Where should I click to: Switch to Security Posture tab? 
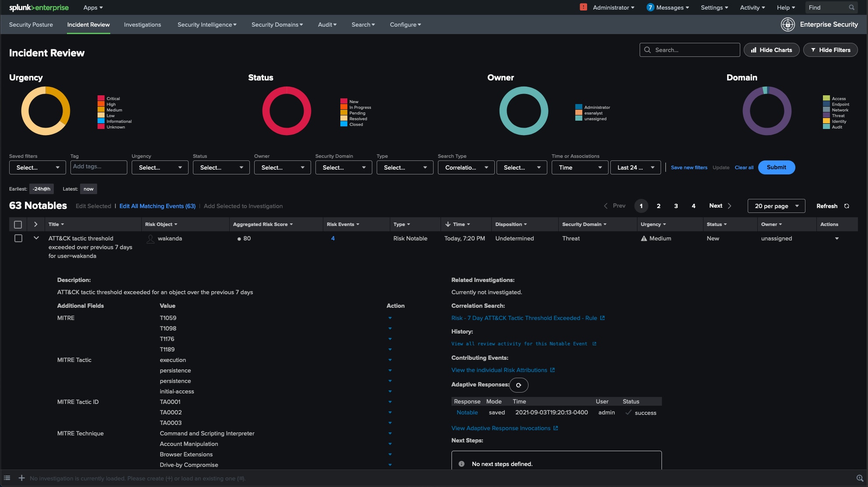click(x=31, y=24)
